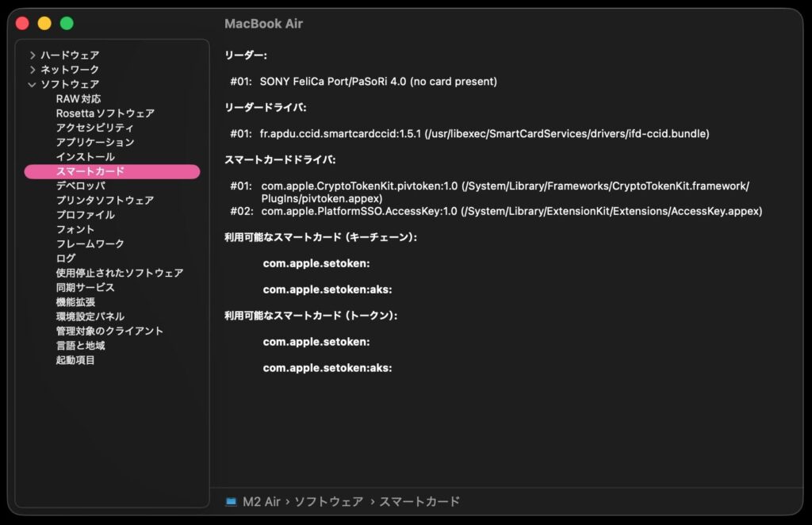Select インストール in sidebar
This screenshot has height=525, width=812.
(85, 157)
